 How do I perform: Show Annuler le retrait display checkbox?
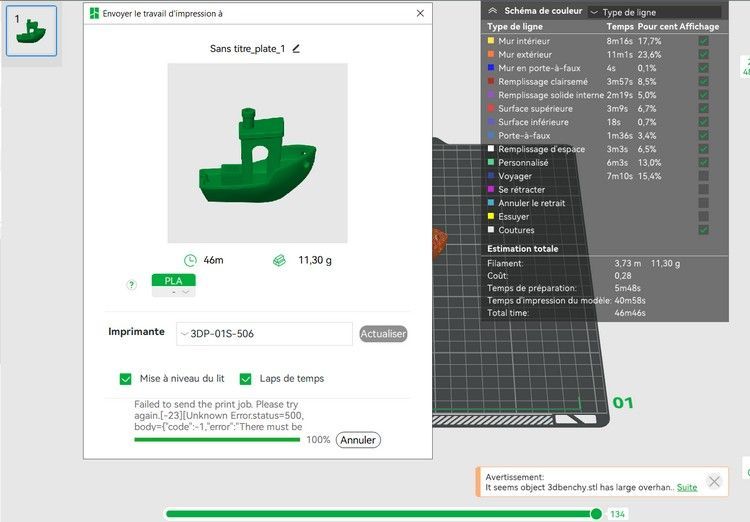(x=703, y=203)
